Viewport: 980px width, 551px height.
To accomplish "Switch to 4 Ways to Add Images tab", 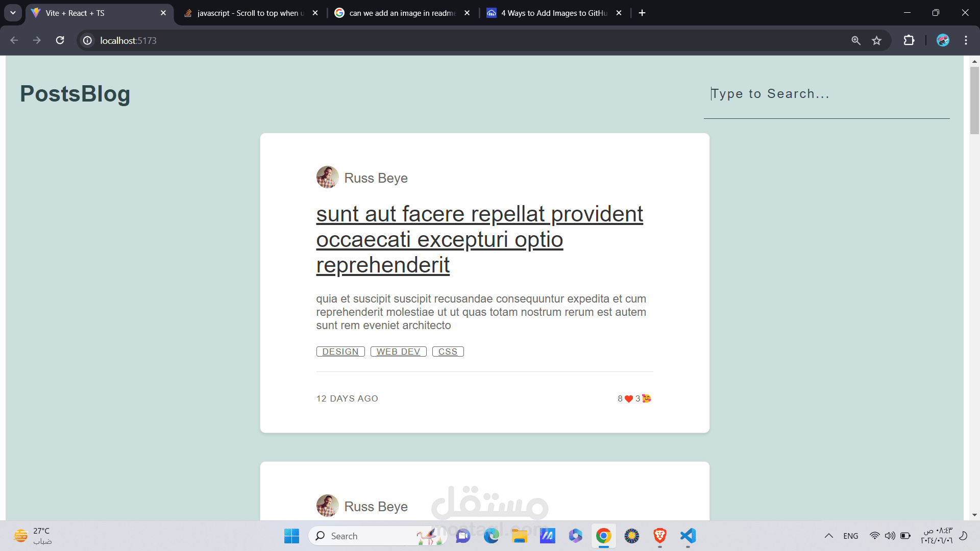I will (554, 13).
